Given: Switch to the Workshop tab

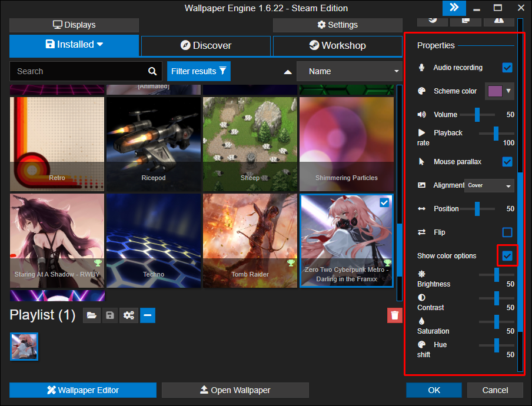Looking at the screenshot, I should [337, 45].
